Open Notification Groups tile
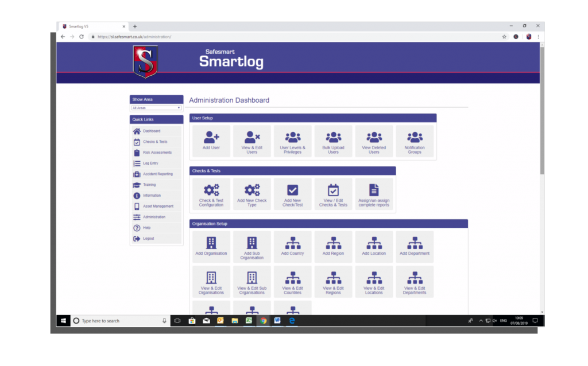The height and width of the screenshot is (366, 588). tap(415, 141)
